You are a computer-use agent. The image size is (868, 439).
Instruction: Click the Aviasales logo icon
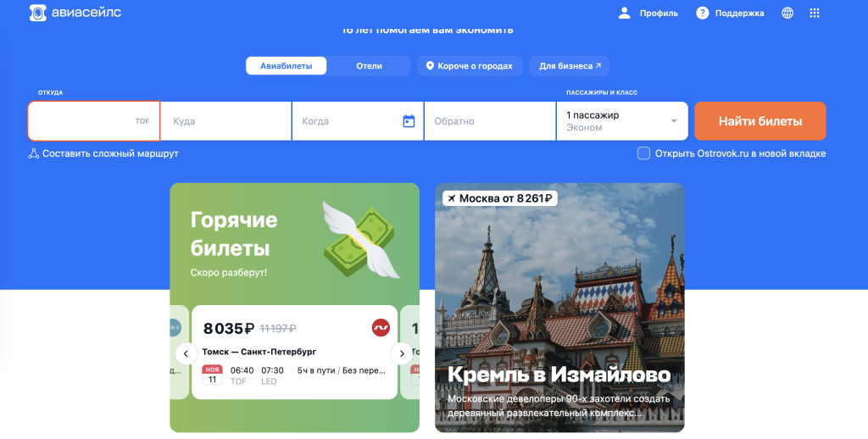click(x=37, y=13)
